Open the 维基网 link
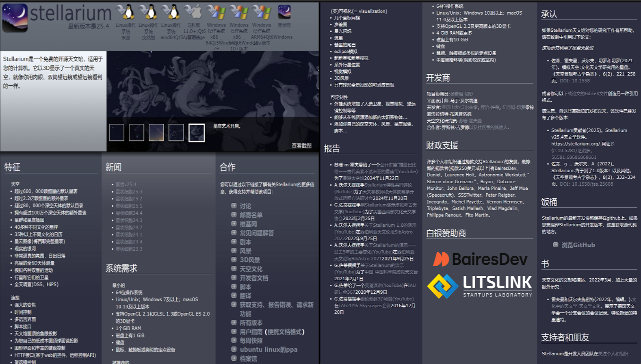 point(248,224)
